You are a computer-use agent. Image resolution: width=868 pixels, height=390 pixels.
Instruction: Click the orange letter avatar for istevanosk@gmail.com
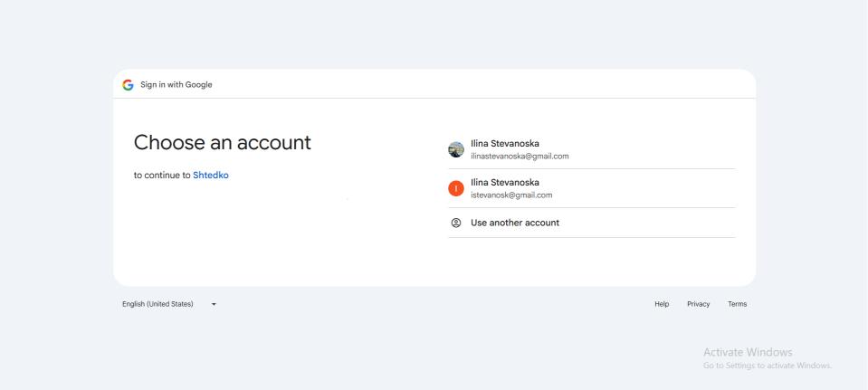456,188
